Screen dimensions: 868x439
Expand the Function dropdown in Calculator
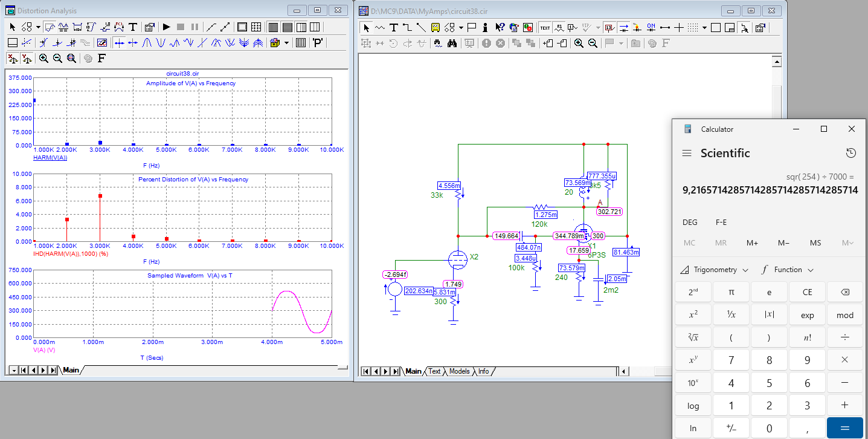(788, 270)
